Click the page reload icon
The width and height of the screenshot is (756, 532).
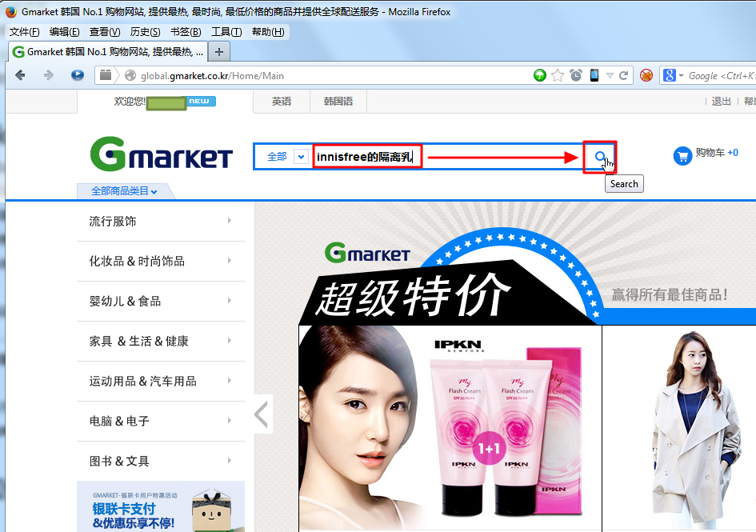[623, 75]
